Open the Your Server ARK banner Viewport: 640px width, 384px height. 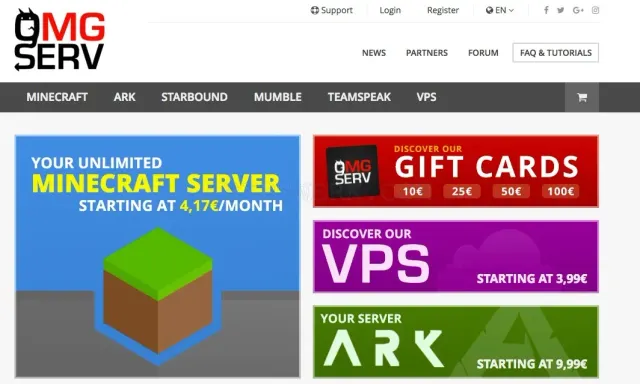pyautogui.click(x=456, y=342)
